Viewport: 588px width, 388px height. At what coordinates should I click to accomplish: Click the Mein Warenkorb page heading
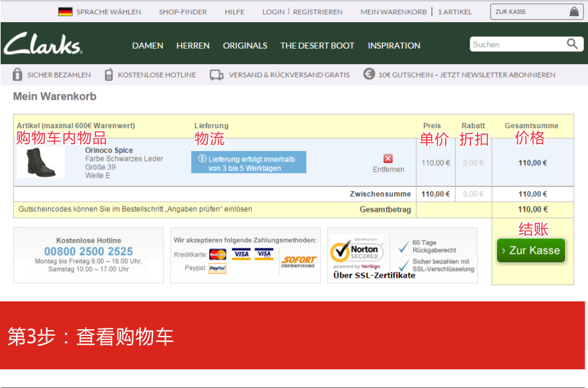(x=55, y=97)
